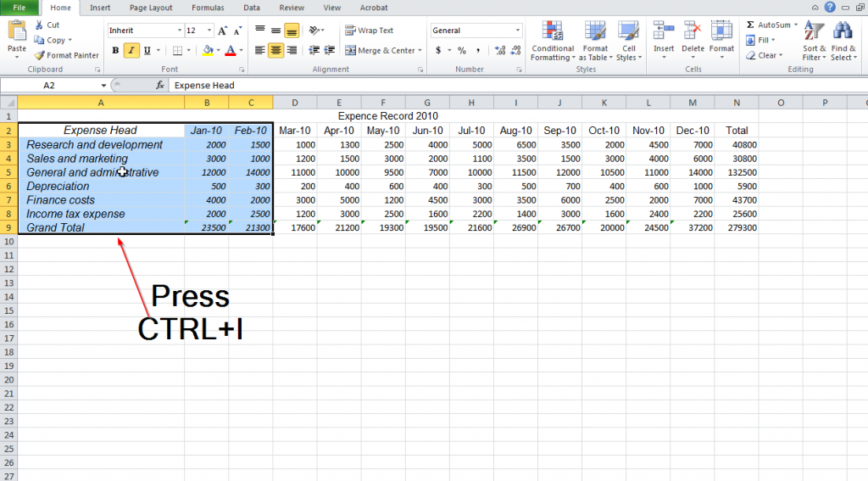
Task: Open the General number format dropdown
Action: click(518, 31)
